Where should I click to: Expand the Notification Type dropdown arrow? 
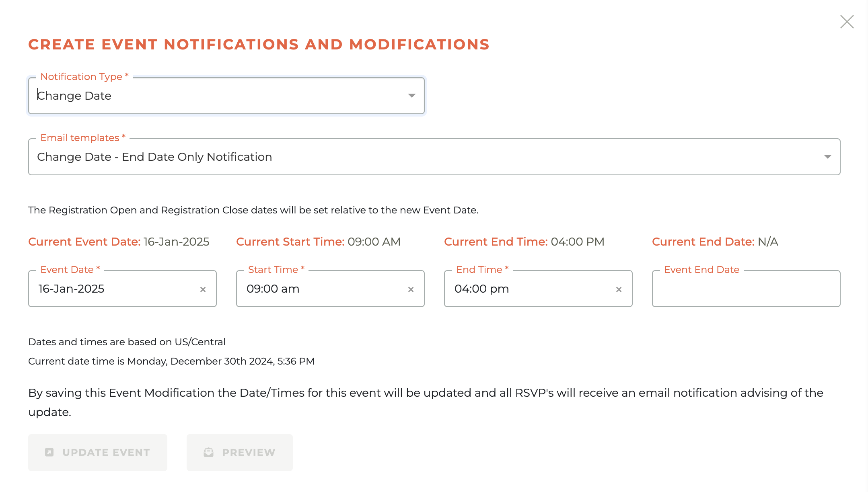pos(411,96)
